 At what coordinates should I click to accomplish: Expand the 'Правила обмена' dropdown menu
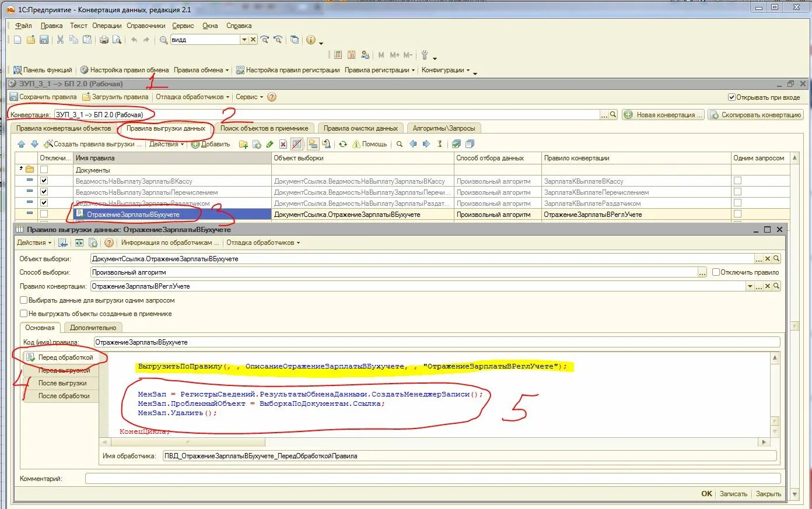tap(201, 70)
